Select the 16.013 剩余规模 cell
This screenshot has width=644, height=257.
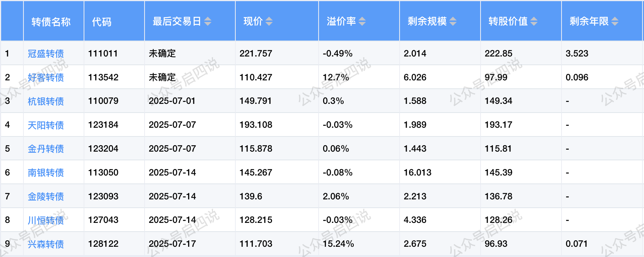(x=417, y=172)
